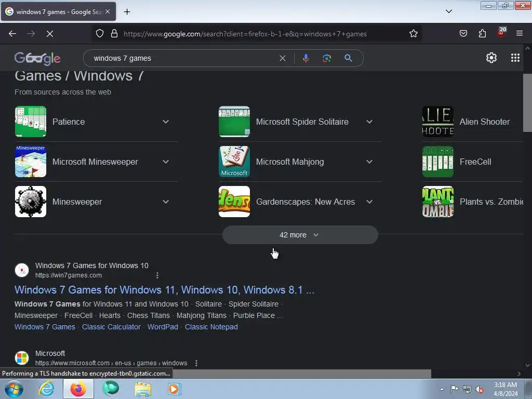The image size is (532, 399).
Task: Follow the WordPad sitelink
Action: tap(163, 327)
